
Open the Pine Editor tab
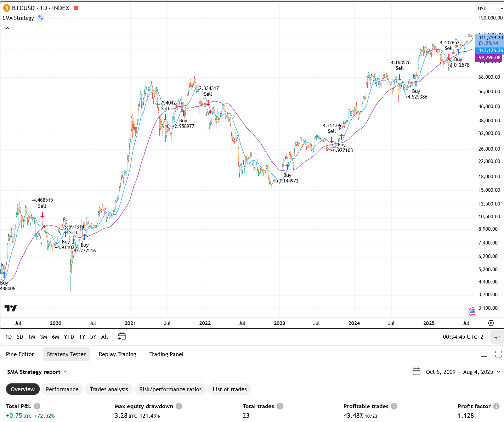20,354
